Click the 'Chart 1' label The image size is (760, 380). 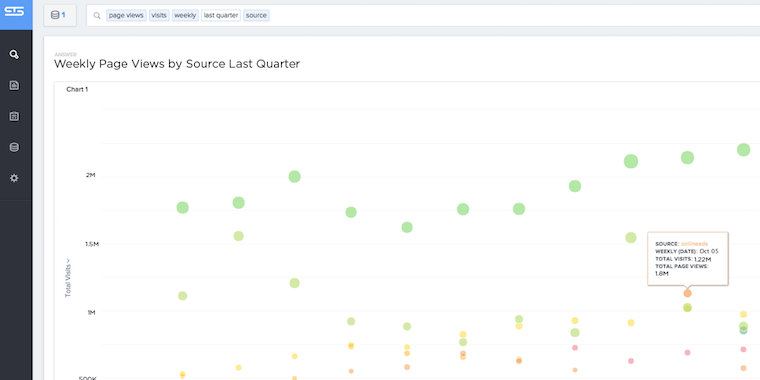pyautogui.click(x=77, y=89)
